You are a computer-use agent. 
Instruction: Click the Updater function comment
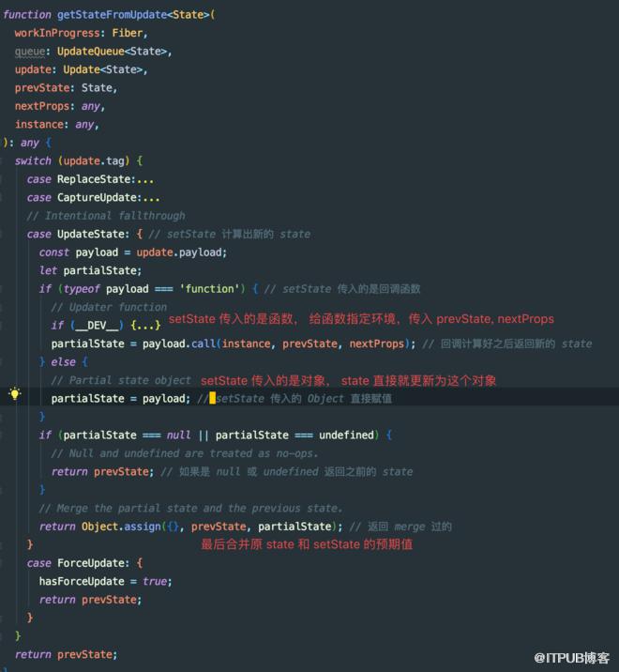tap(109, 307)
